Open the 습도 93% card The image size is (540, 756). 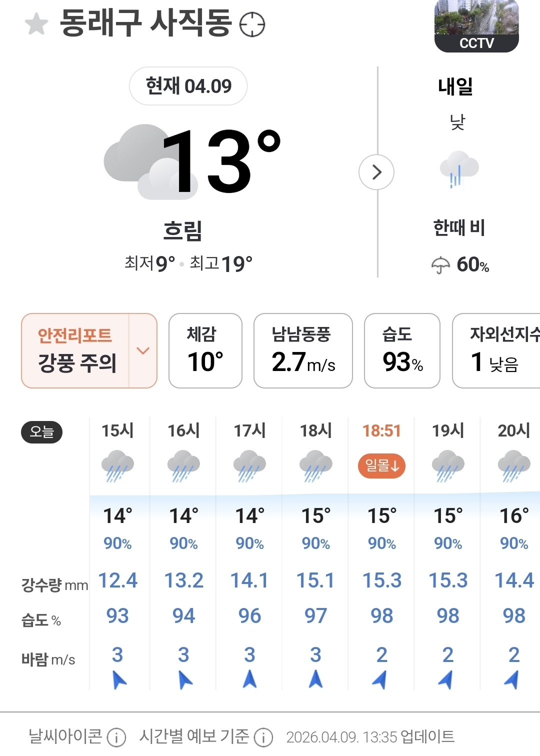pyautogui.click(x=402, y=350)
